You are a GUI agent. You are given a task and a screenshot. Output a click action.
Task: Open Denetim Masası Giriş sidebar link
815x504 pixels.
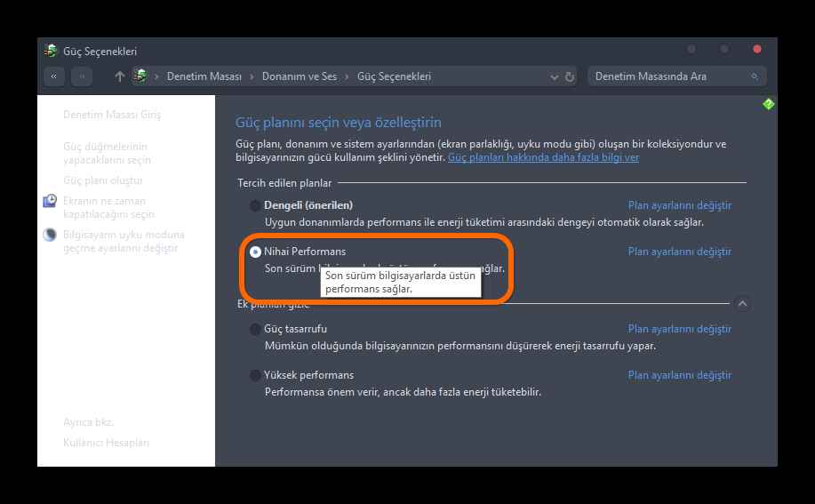[112, 115]
